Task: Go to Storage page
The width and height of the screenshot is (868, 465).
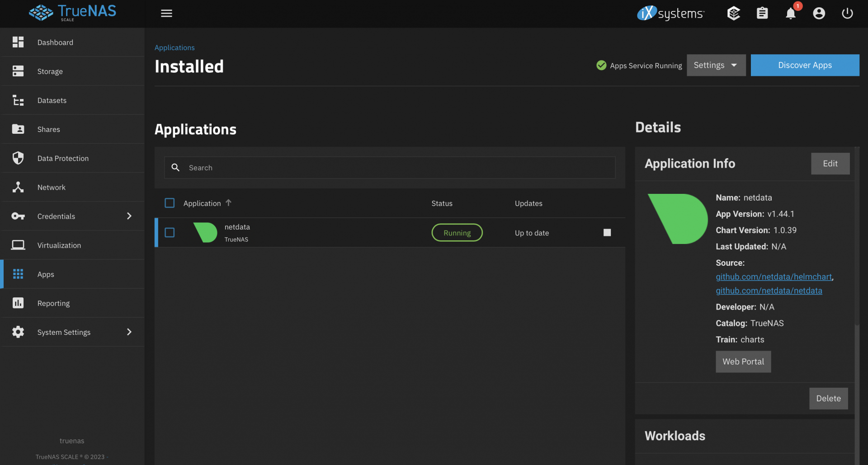Action: (x=72, y=71)
